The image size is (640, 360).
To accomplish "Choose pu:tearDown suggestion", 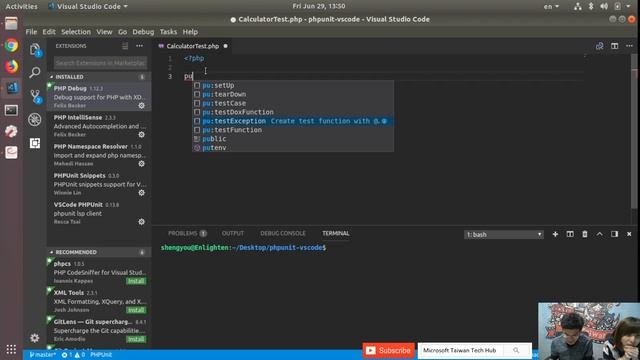I will pos(293,94).
